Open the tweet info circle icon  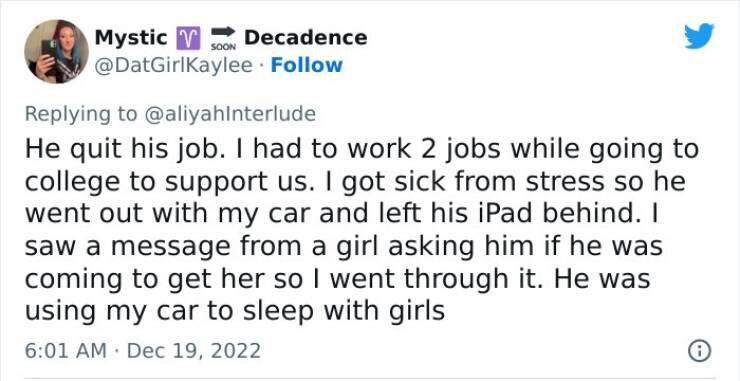[x=699, y=351]
